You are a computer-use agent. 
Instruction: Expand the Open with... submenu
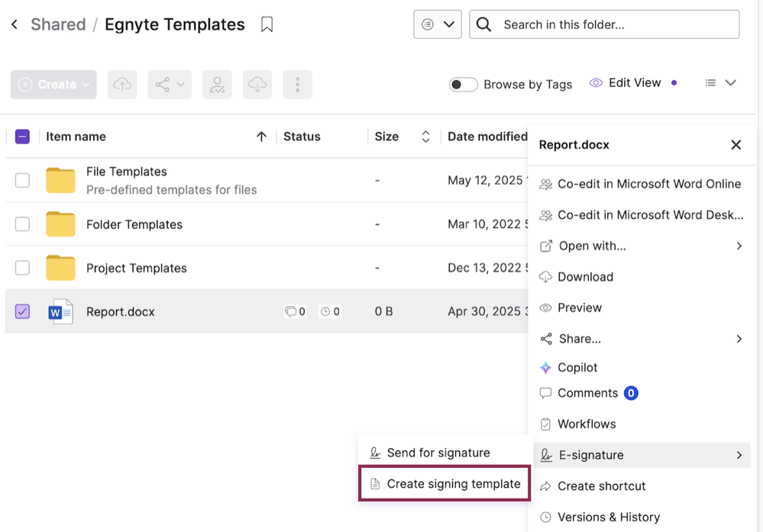(x=642, y=246)
